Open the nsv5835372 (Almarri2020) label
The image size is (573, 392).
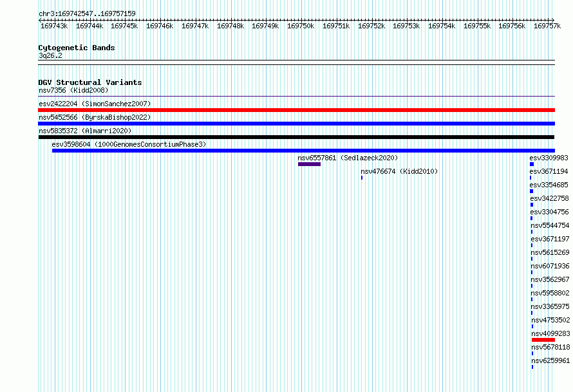pyautogui.click(x=85, y=131)
